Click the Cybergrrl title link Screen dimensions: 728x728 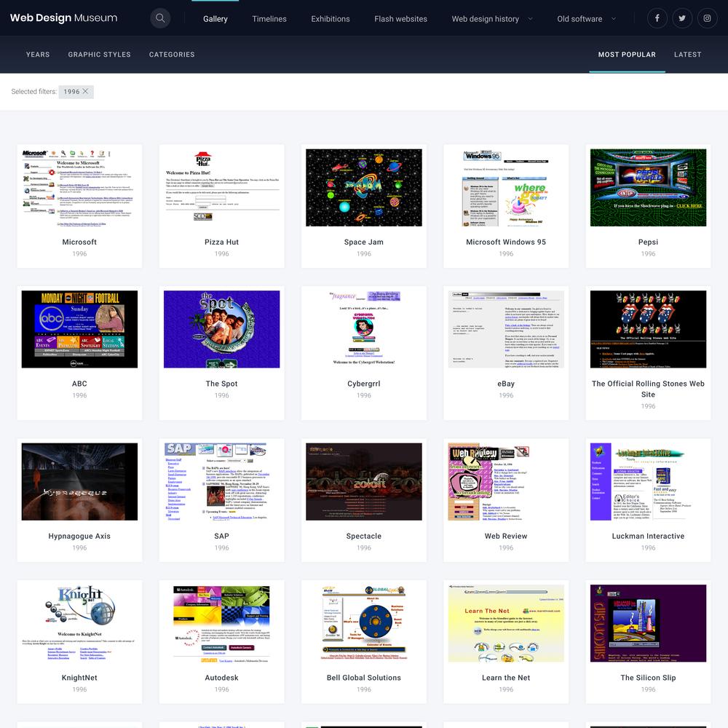[364, 384]
